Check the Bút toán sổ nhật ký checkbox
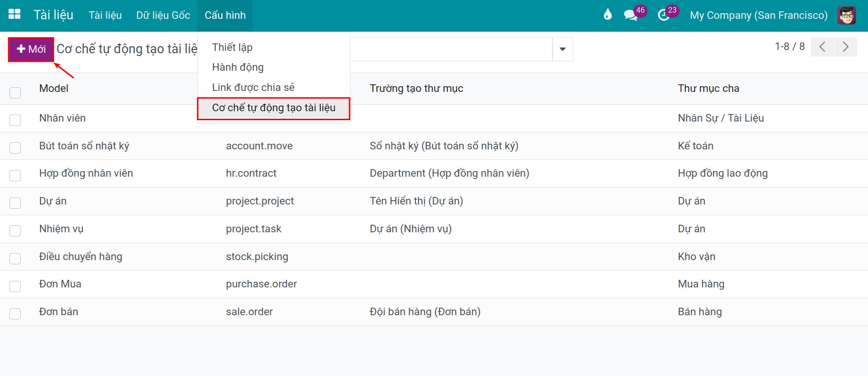 point(15,148)
